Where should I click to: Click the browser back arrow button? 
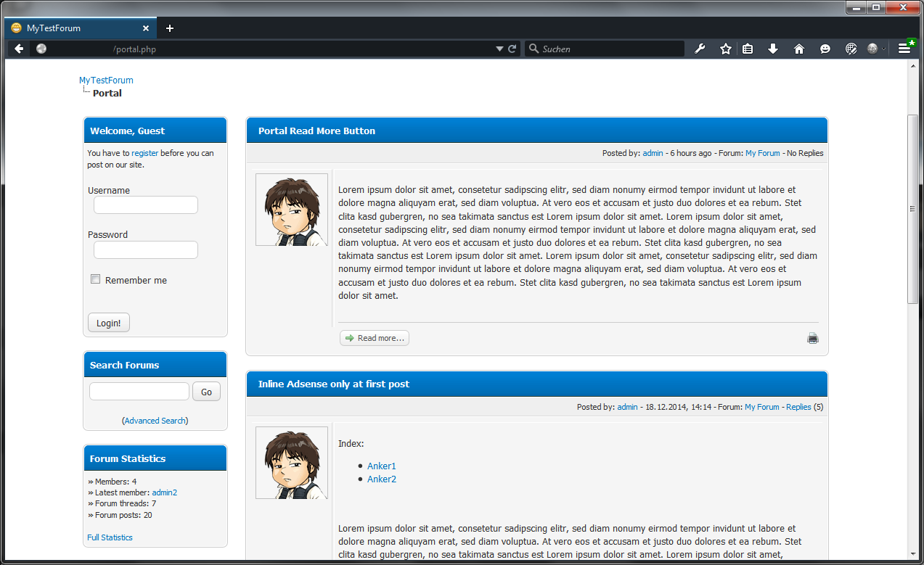click(19, 49)
